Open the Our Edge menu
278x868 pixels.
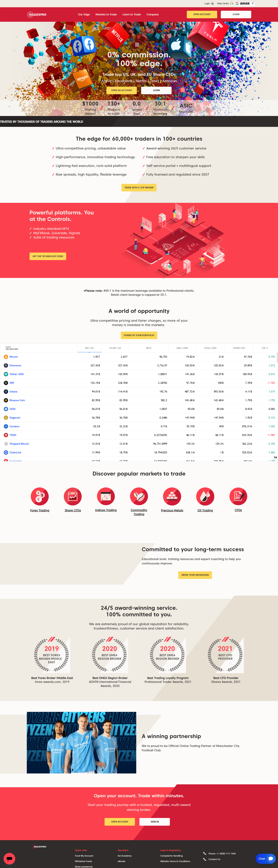click(84, 14)
